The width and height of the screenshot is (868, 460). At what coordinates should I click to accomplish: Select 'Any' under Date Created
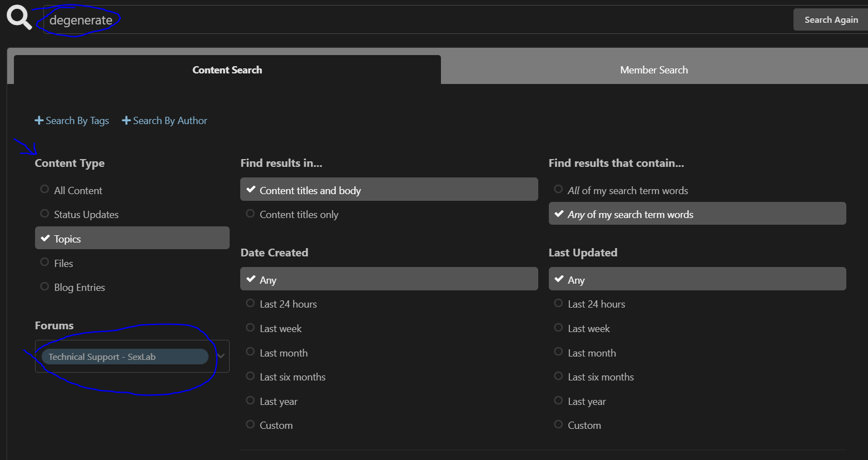coord(389,279)
